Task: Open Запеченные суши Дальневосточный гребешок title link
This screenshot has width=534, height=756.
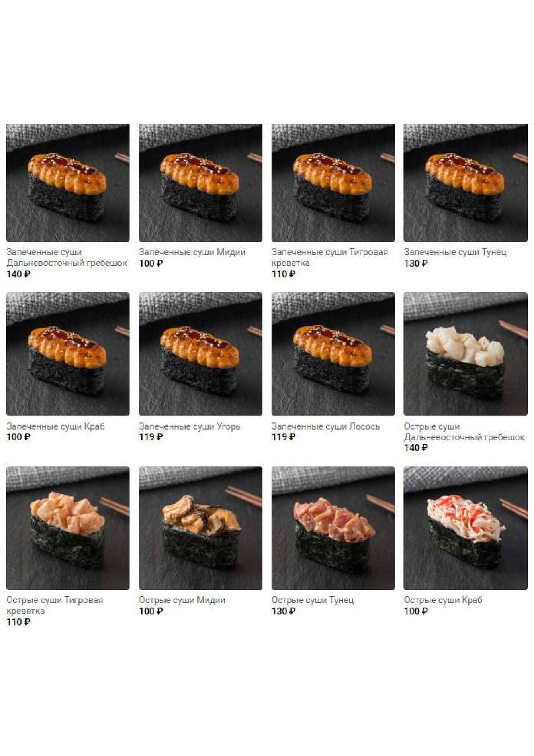Action: 67,258
